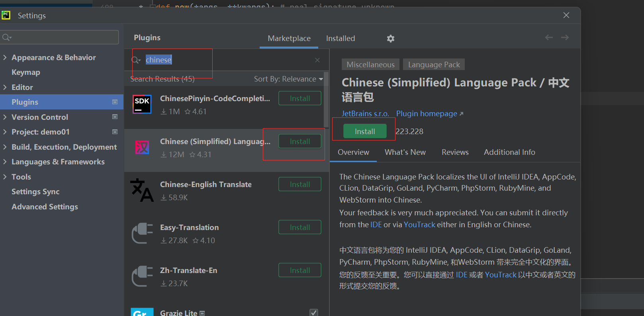Image resolution: width=644 pixels, height=316 pixels.
Task: Install ChinesePinyin-CodeCompletion plugin
Action: 300,98
